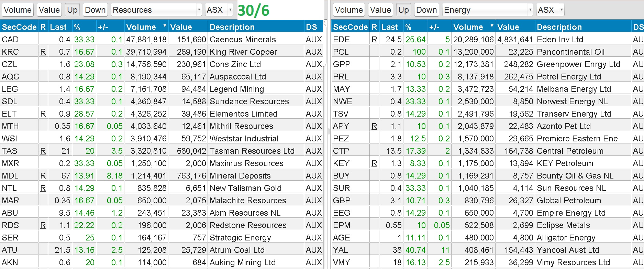Select LEG security code
This screenshot has height=269, width=644.
pyautogui.click(x=10, y=89)
